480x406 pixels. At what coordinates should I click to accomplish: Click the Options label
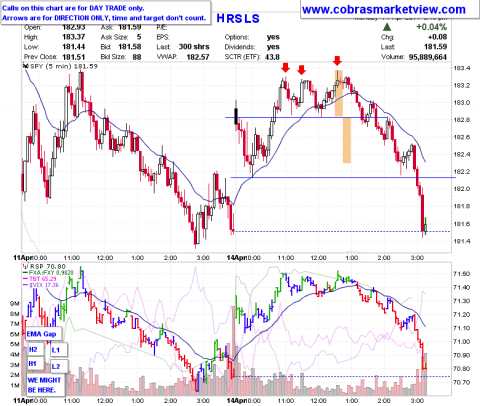(x=237, y=37)
